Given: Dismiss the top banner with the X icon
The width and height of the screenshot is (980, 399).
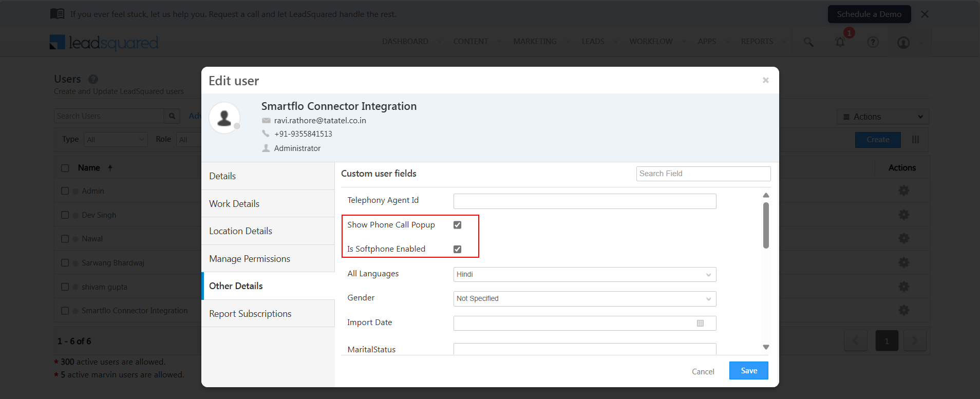Looking at the screenshot, I should [925, 14].
